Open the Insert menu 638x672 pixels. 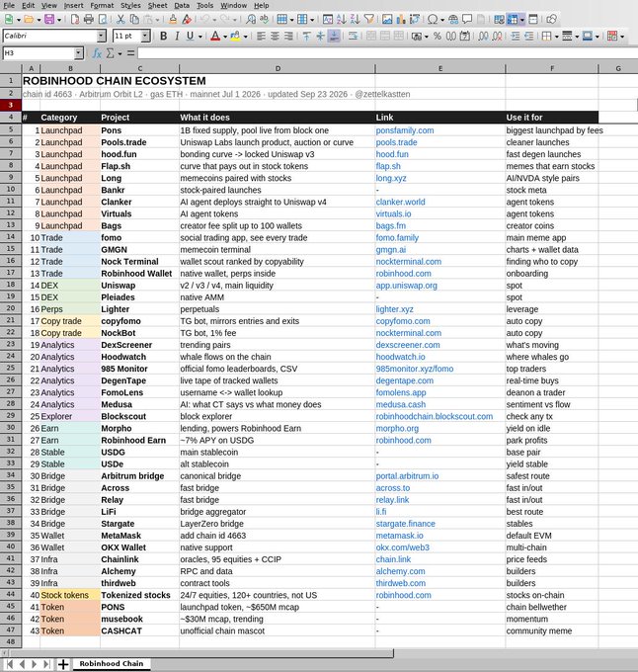point(74,5)
